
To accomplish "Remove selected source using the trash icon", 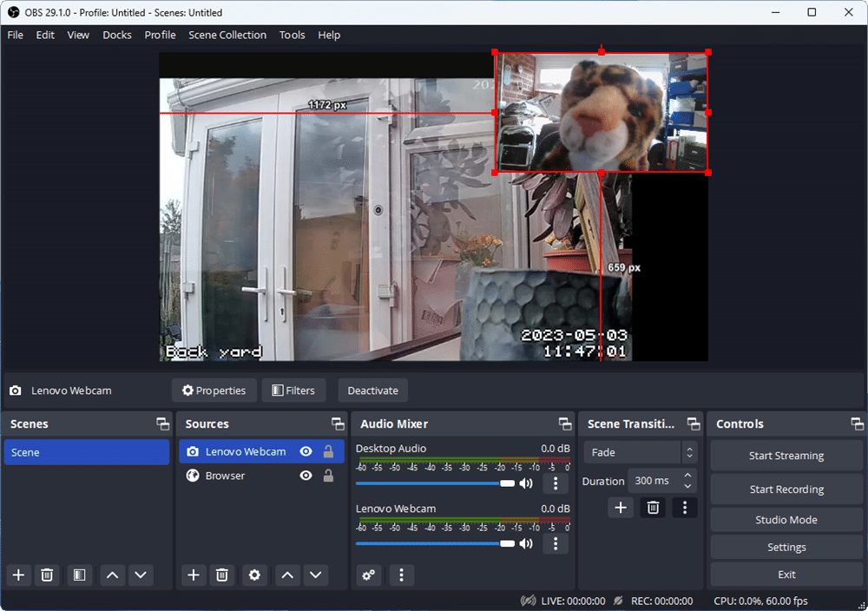I will click(x=222, y=575).
